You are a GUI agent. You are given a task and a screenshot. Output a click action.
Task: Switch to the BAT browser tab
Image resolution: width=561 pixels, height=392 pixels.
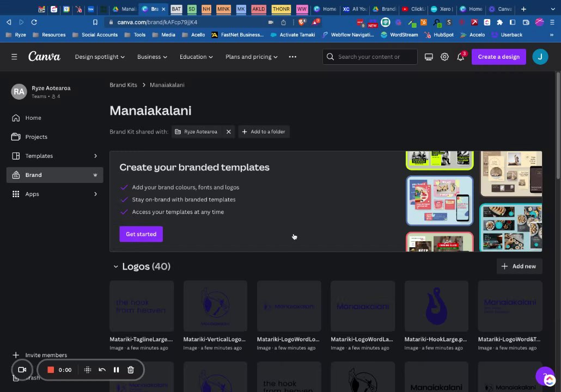(x=176, y=9)
